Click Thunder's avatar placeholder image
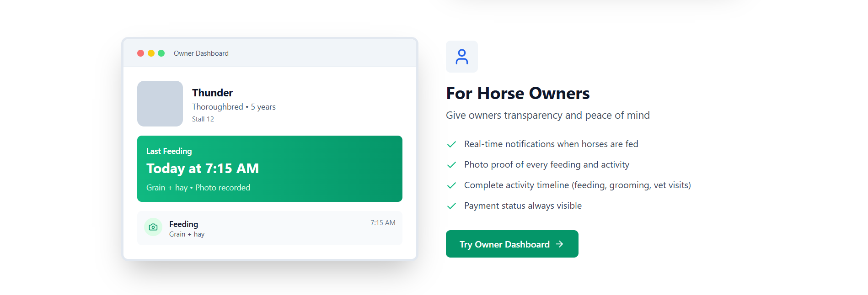The image size is (868, 295). 160,104
